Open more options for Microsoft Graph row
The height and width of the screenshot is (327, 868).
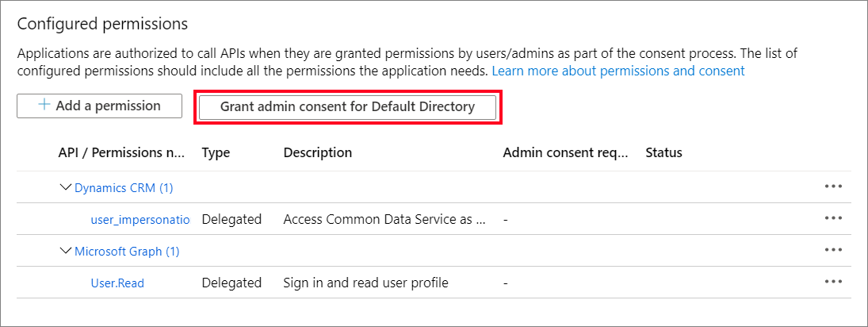832,251
